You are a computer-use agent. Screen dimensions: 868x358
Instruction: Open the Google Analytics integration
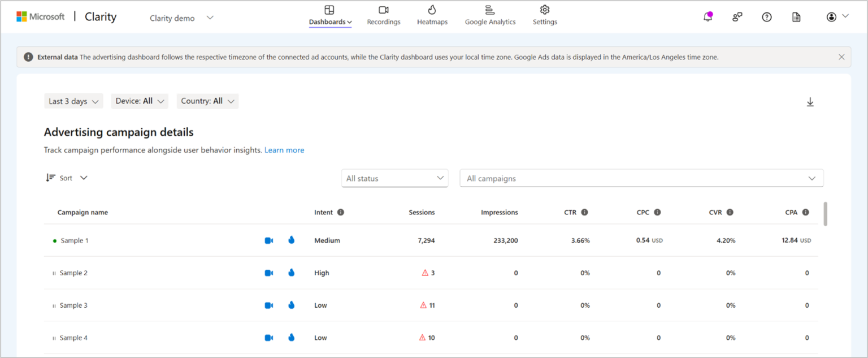[x=489, y=15]
